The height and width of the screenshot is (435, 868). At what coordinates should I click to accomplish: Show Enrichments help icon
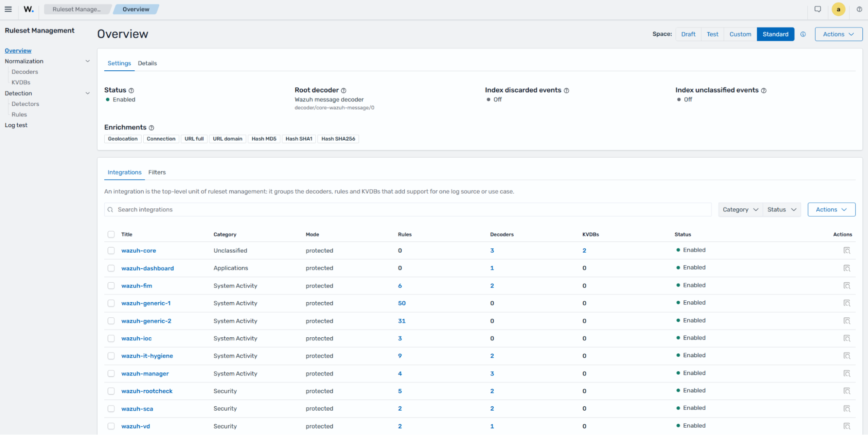pyautogui.click(x=152, y=128)
